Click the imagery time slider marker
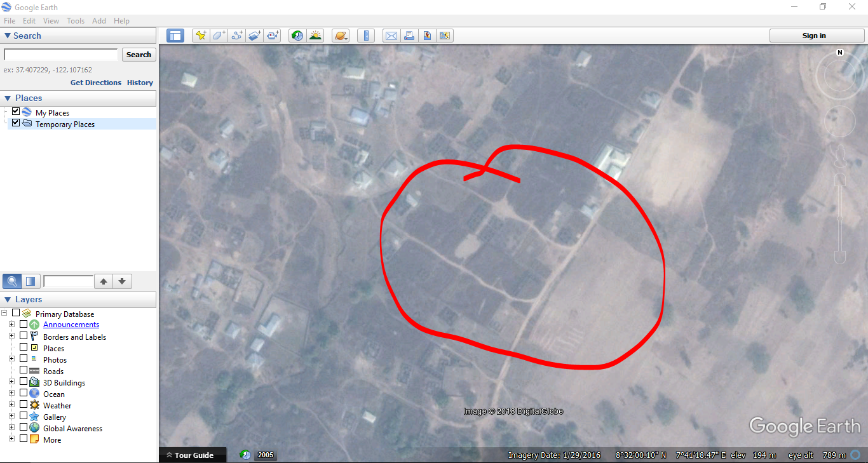The height and width of the screenshot is (463, 868). point(265,455)
